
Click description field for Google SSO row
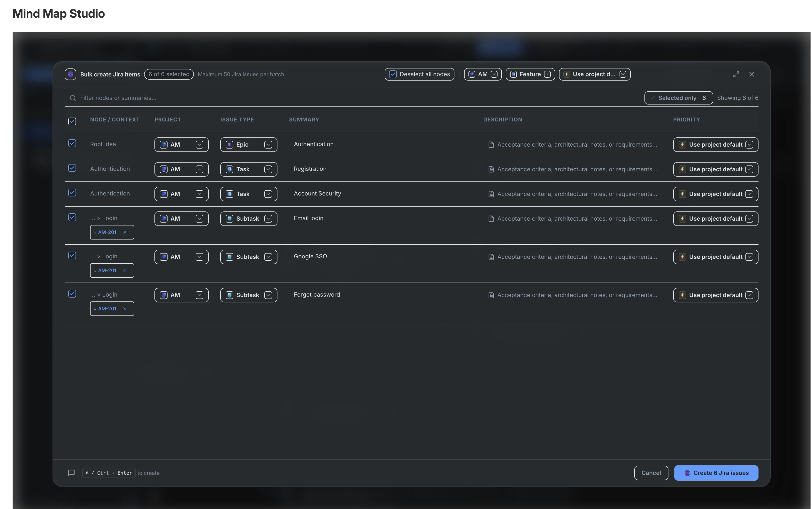[x=573, y=257]
